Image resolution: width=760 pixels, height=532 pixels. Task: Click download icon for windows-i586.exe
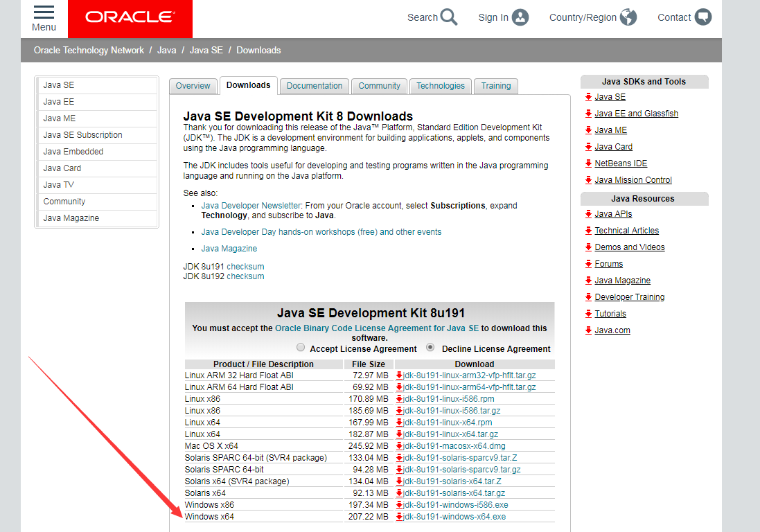(x=399, y=505)
